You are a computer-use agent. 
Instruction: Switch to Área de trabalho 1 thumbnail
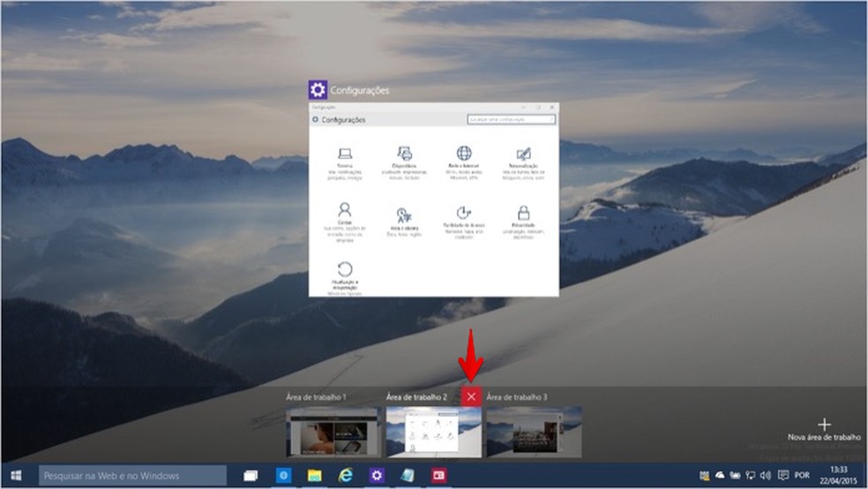333,432
